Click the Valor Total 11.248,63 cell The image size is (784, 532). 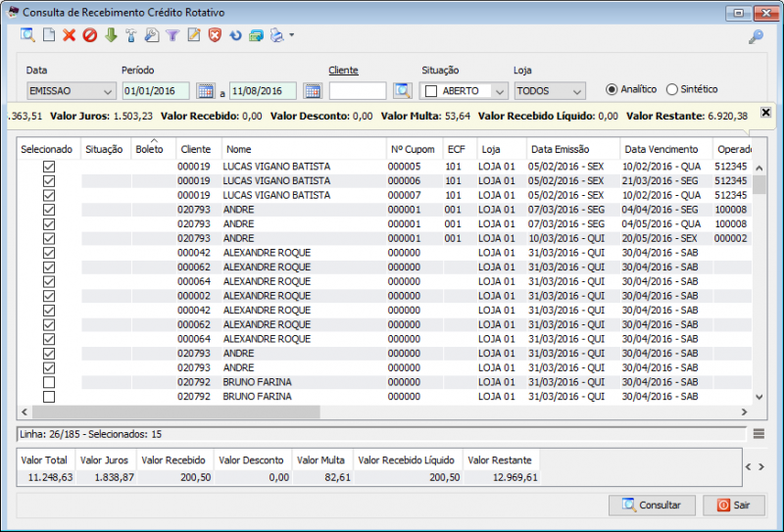coord(46,477)
